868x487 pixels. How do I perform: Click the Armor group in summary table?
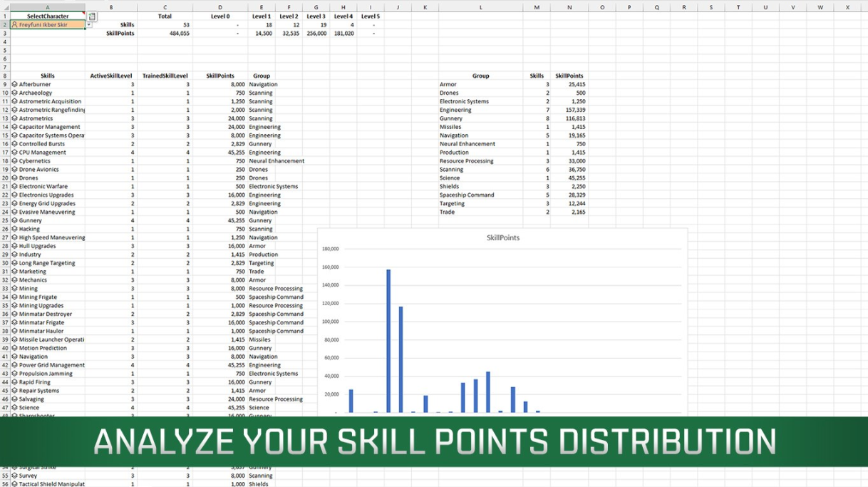pos(448,84)
